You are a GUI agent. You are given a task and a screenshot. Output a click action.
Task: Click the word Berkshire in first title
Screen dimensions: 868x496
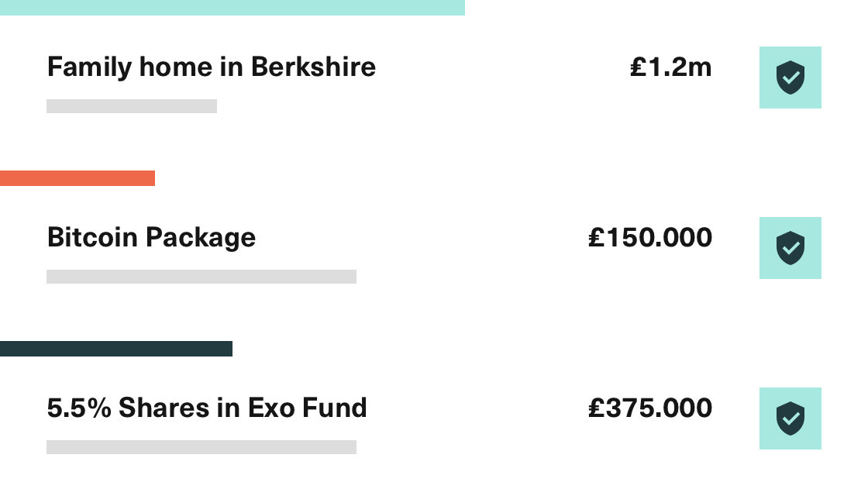pos(313,67)
